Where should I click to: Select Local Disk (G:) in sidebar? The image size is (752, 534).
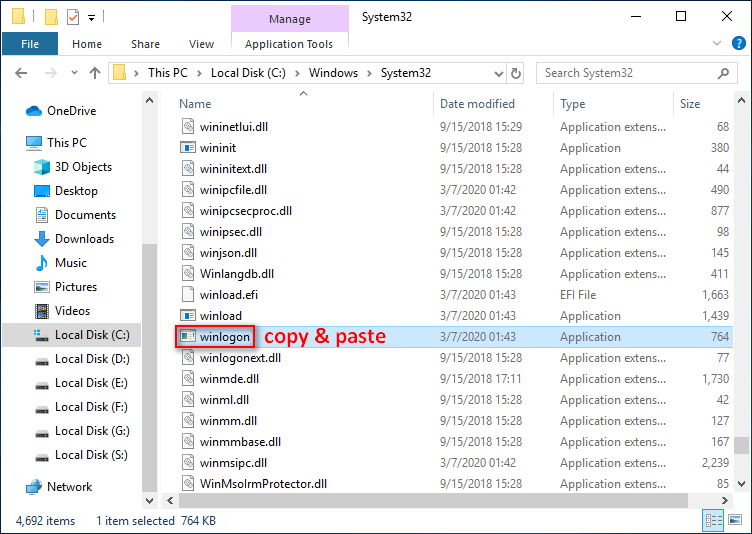(x=82, y=431)
